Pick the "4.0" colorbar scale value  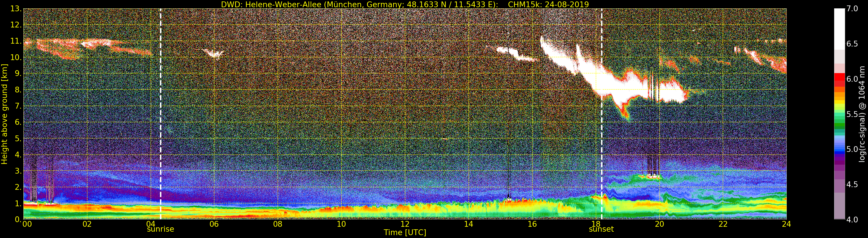pos(852,220)
